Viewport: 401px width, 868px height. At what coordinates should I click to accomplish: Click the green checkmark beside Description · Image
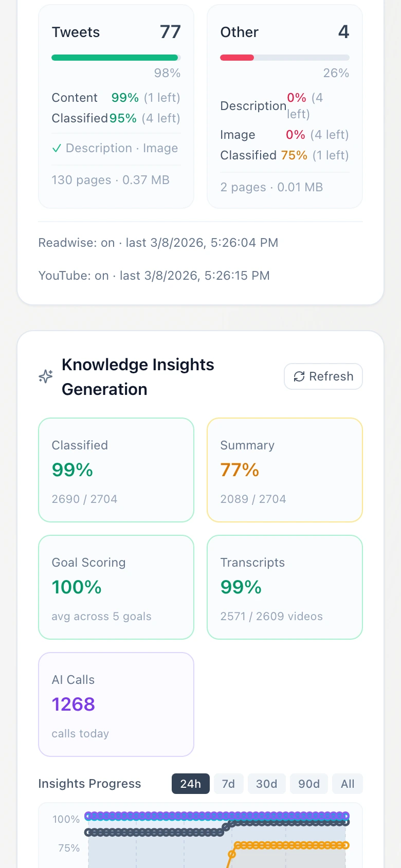point(58,148)
